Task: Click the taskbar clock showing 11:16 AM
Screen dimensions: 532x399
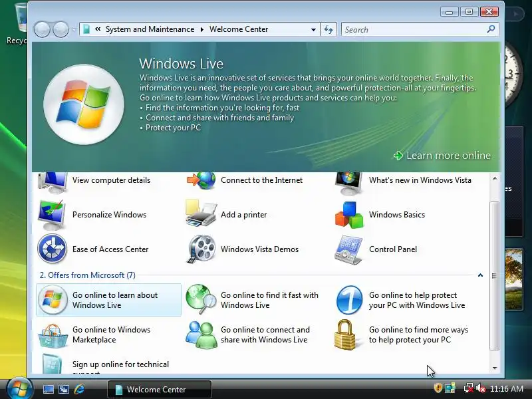Action: click(x=507, y=389)
